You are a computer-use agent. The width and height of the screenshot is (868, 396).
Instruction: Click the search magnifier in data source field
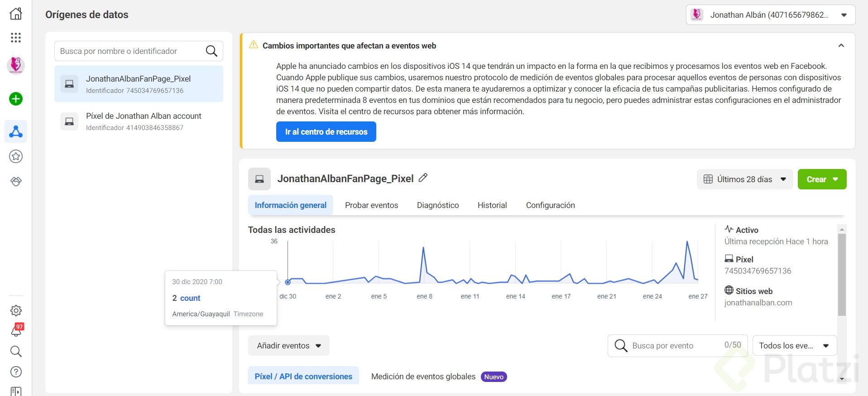coord(211,51)
